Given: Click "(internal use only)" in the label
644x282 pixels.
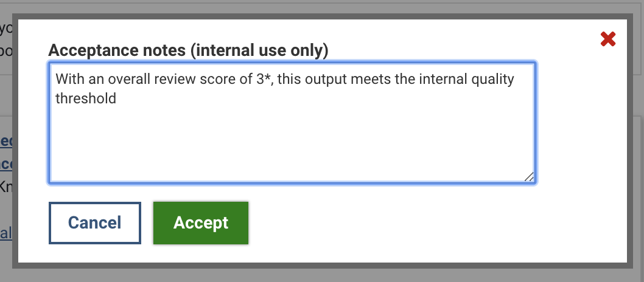Looking at the screenshot, I should (x=259, y=50).
